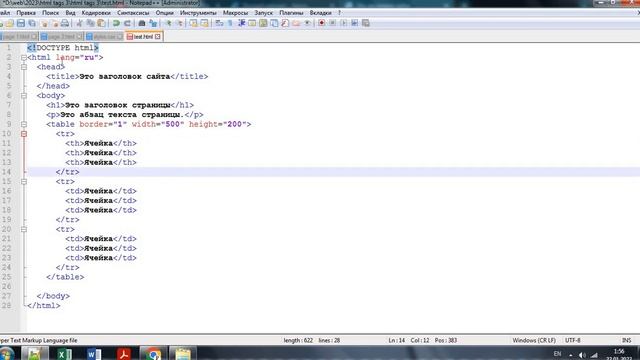This screenshot has width=640, height=360.
Task: Toggle word wrap in the toolbar
Action: click(219, 23)
